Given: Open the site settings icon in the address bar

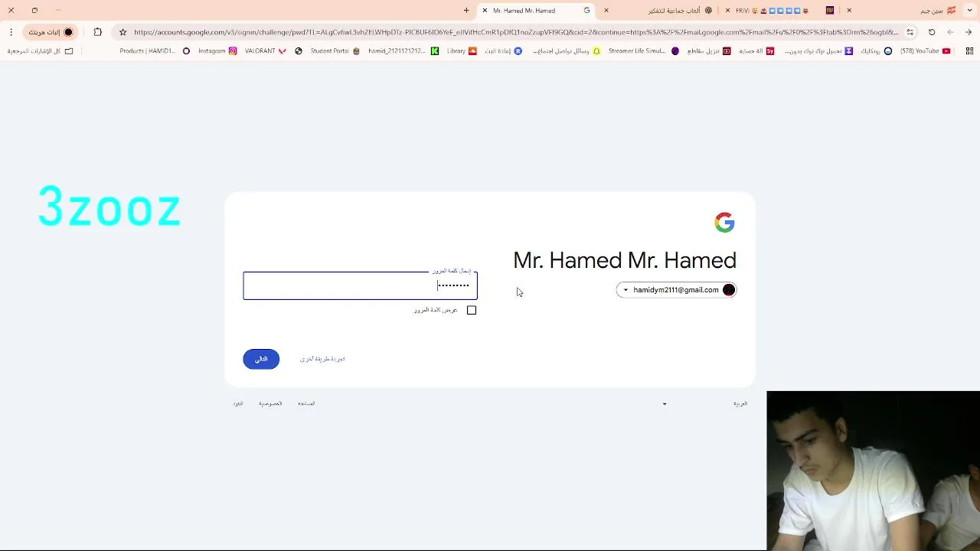Looking at the screenshot, I should pyautogui.click(x=910, y=32).
